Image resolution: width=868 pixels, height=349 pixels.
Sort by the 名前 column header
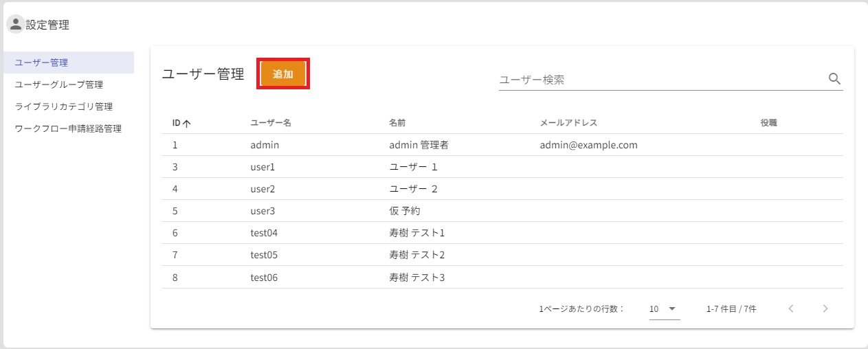(x=397, y=123)
